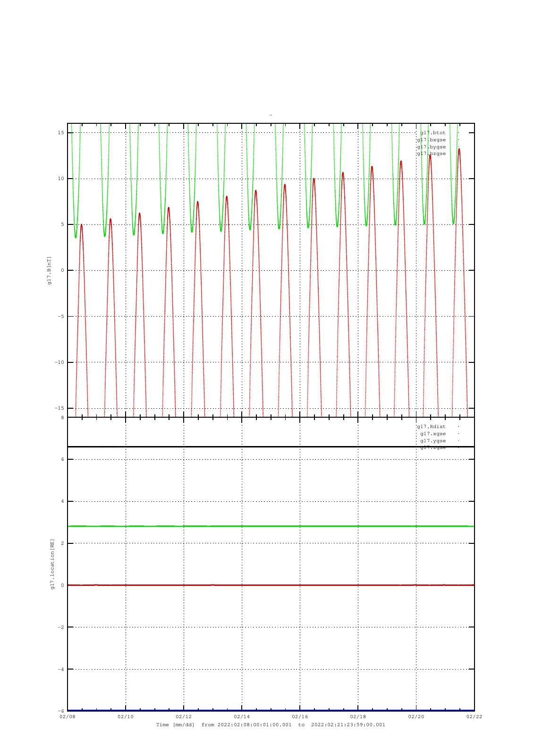The height and width of the screenshot is (756, 534).
Task: Click the g17.B[nT] vertical axis title
Action: click(49, 270)
